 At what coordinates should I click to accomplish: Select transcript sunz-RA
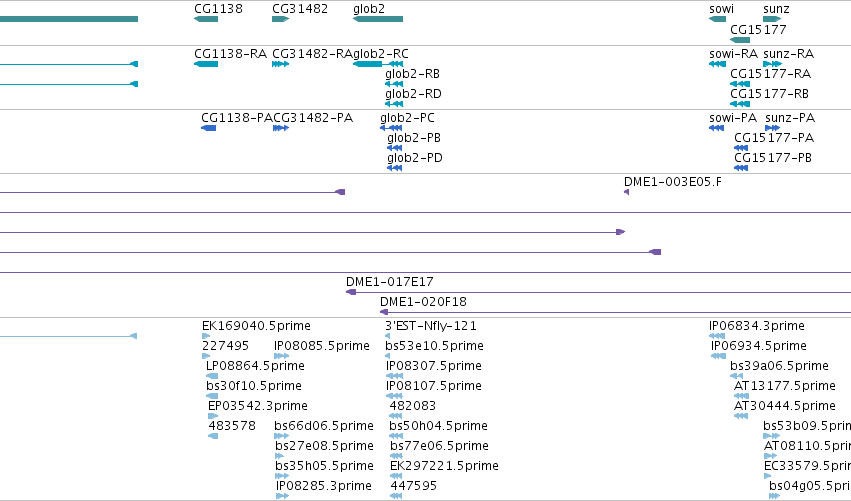789,54
